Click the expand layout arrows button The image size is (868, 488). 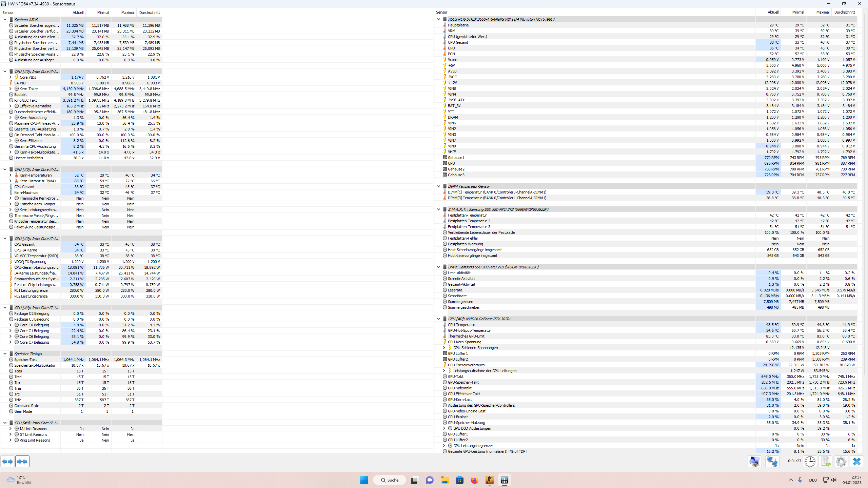(x=7, y=461)
